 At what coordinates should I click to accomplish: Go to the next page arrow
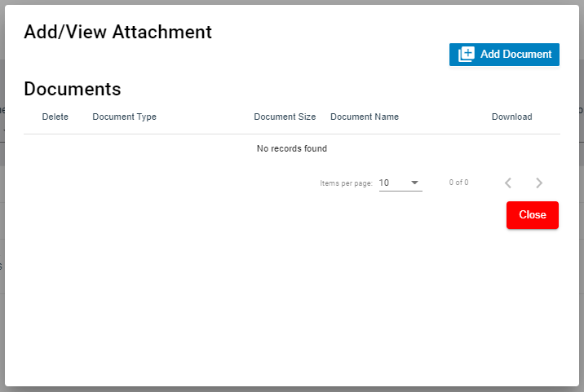(x=539, y=183)
